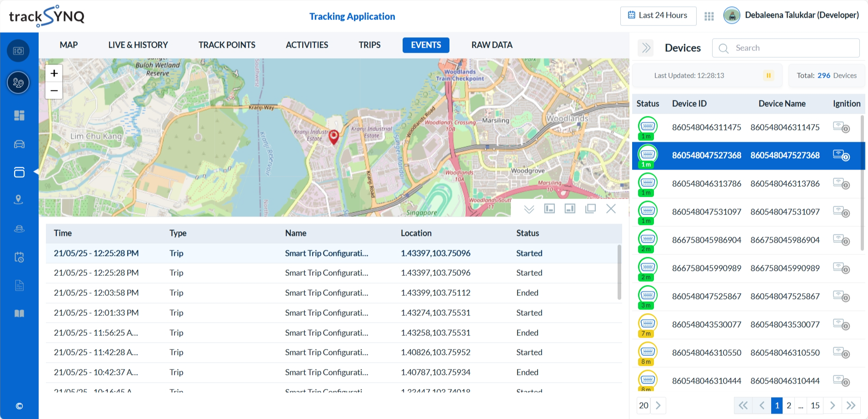
Task: Go to page 15 of the device list
Action: pyautogui.click(x=815, y=405)
